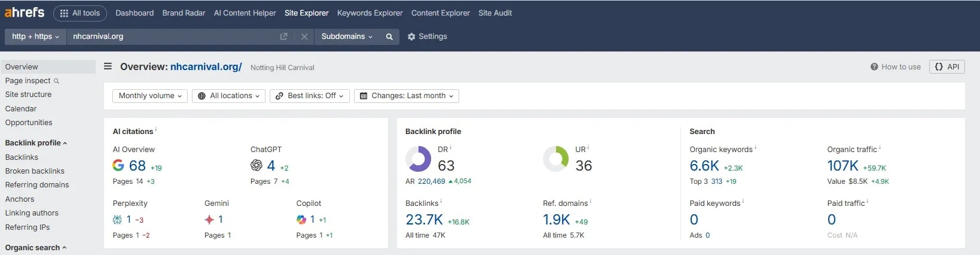Click the AI citations info icon

click(x=156, y=129)
